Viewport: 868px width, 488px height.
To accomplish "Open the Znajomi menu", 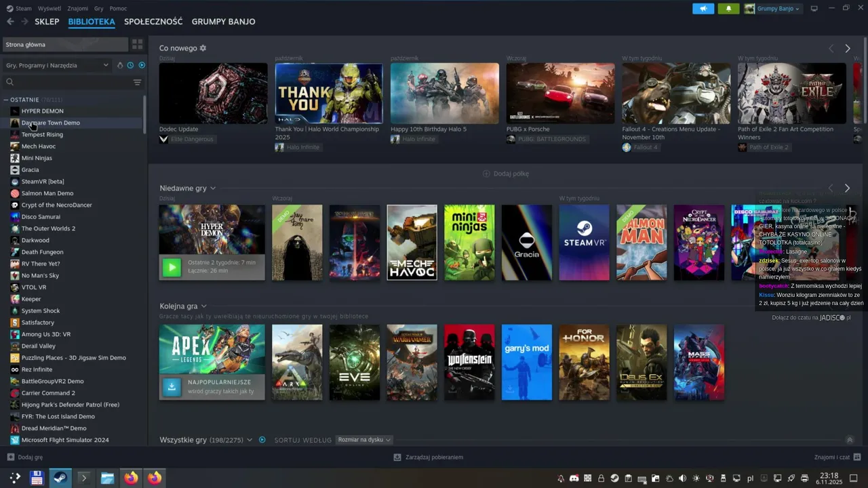I will pos(78,9).
